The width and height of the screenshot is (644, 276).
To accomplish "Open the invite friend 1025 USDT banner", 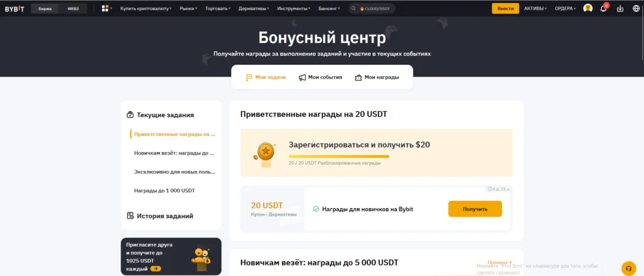I will [x=171, y=257].
